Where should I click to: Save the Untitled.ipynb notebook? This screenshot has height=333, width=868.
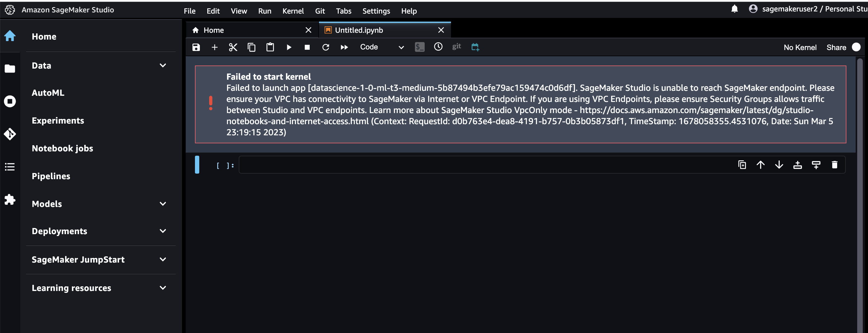pos(196,47)
